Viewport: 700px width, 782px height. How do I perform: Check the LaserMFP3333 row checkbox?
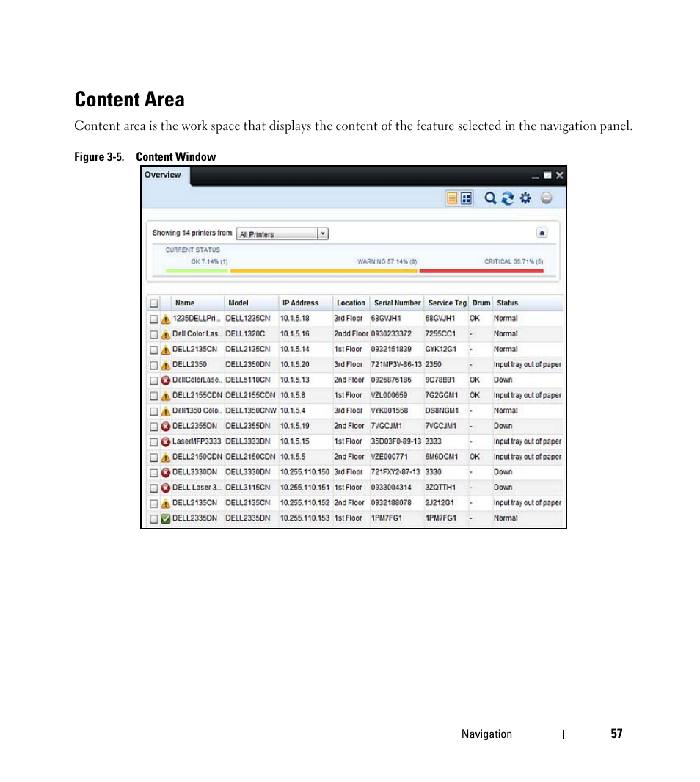pos(154,442)
